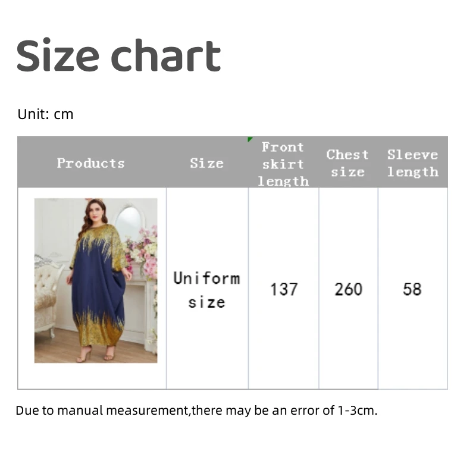
Task: Select the Uniform size cell
Action: [206, 290]
